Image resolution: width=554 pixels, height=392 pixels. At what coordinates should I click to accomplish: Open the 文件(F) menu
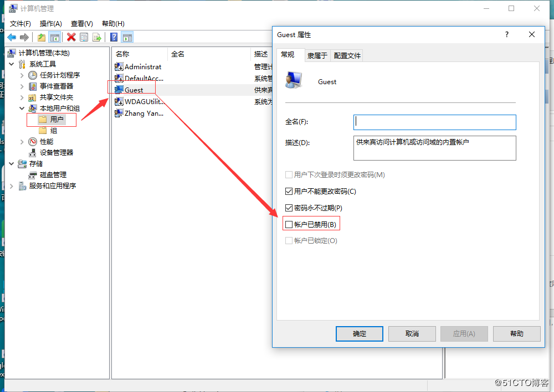tap(20, 24)
